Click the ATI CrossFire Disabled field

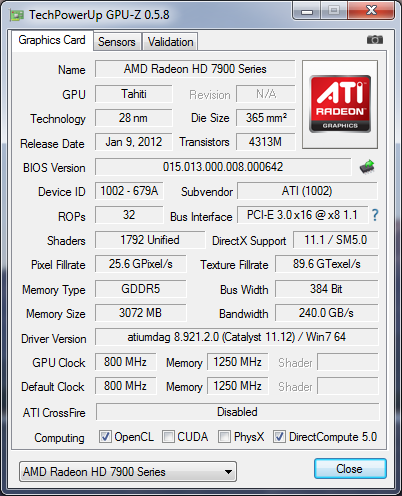pyautogui.click(x=237, y=412)
